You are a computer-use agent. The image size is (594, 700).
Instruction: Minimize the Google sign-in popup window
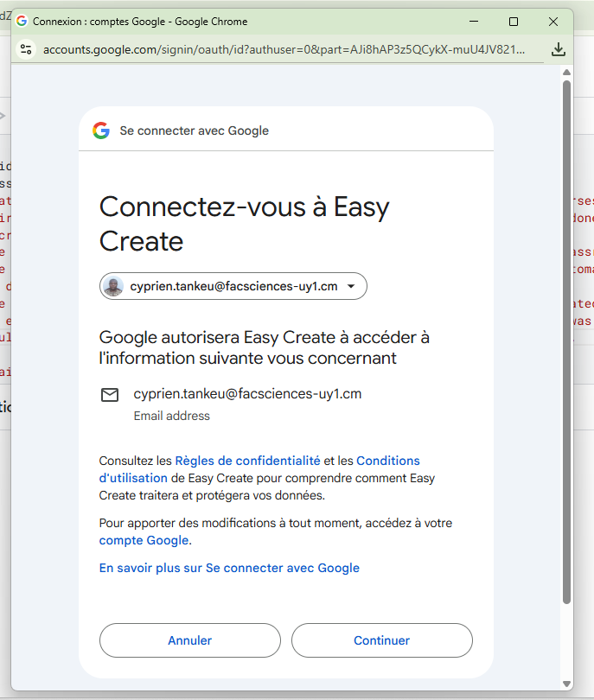(x=474, y=21)
